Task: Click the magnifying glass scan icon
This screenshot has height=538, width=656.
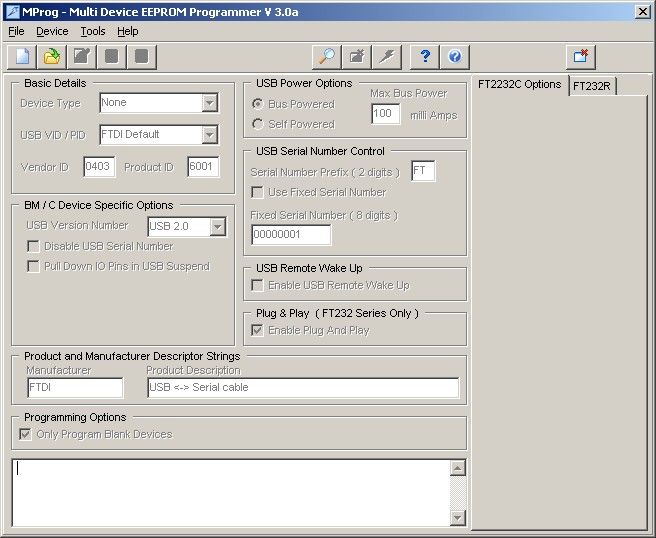Action: pyautogui.click(x=327, y=56)
